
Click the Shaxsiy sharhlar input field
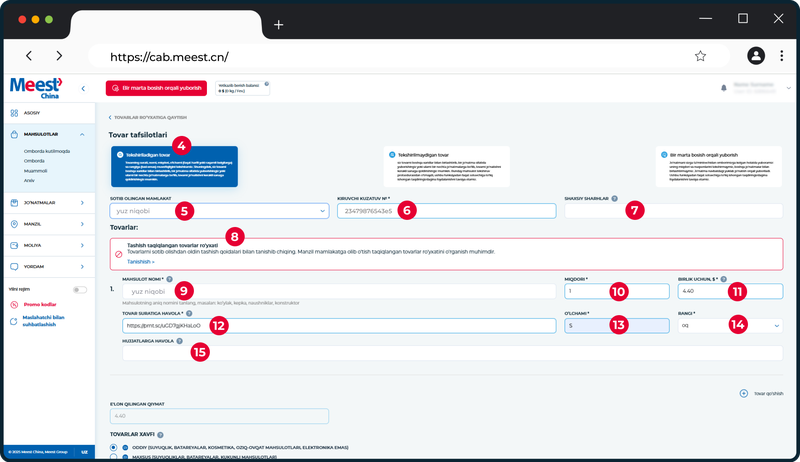coord(673,211)
